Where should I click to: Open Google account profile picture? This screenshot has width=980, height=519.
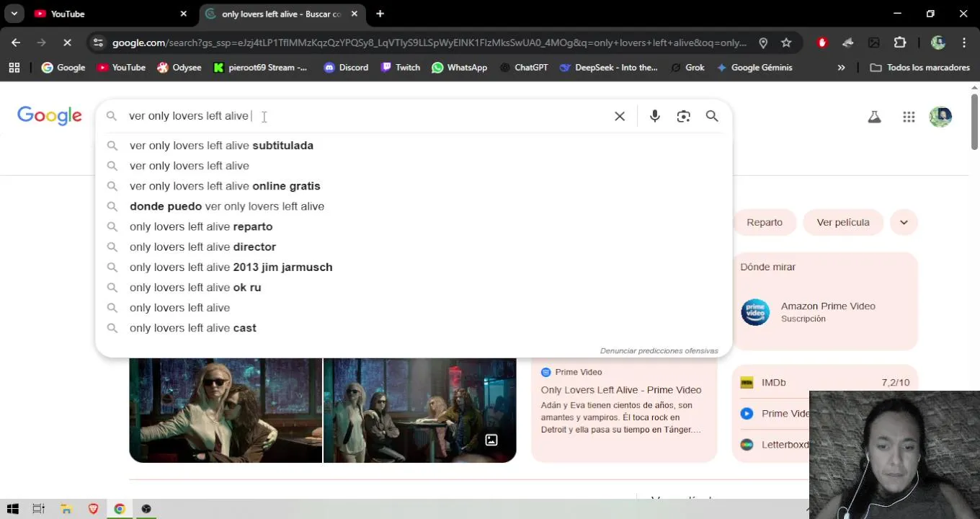point(940,116)
